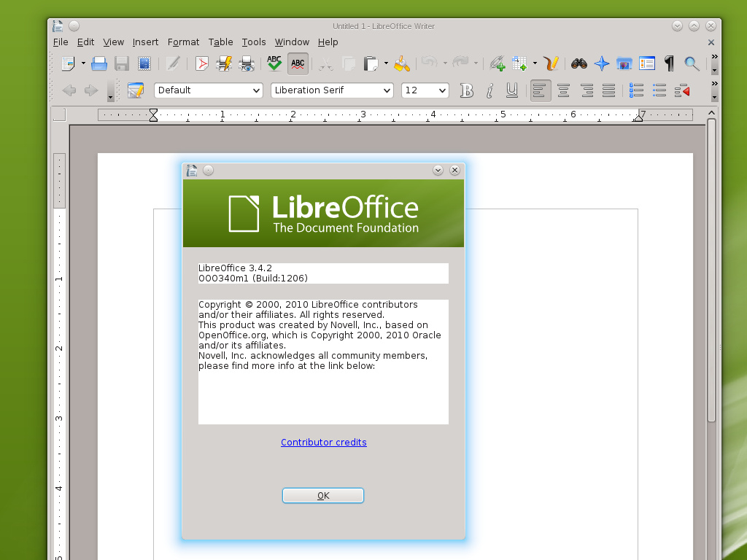Open the Liberation Serif font dropdown
The image size is (747, 560).
tap(332, 90)
